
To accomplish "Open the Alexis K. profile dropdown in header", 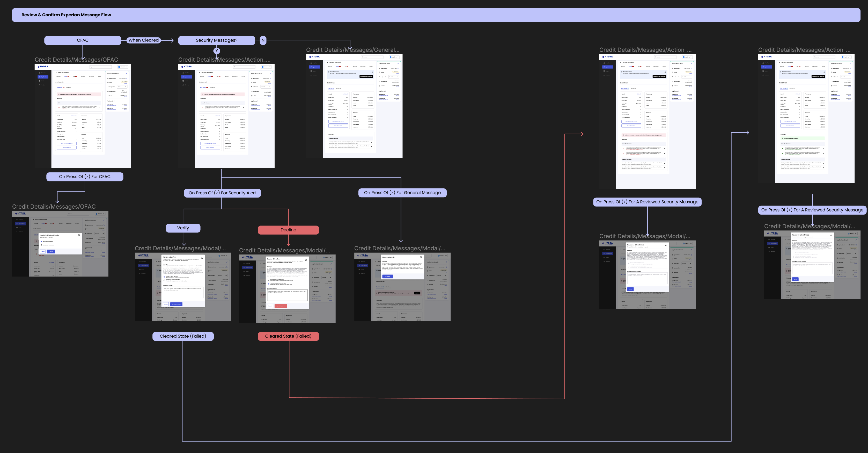I will coord(123,67).
